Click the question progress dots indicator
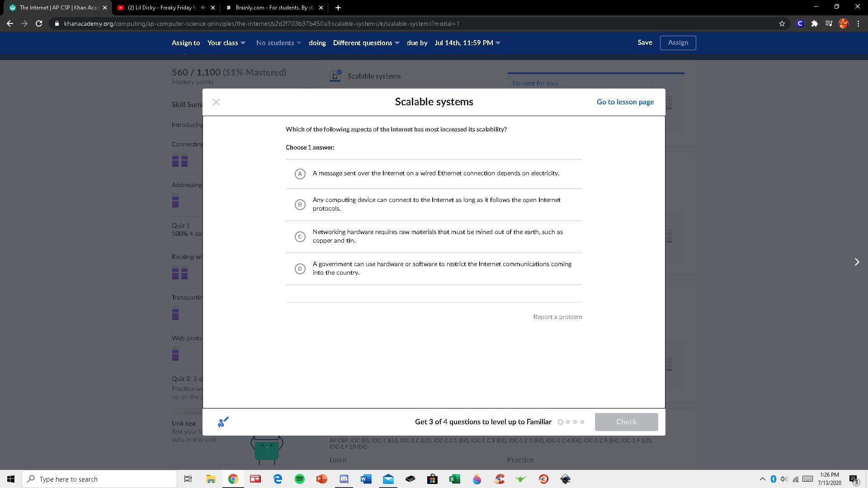The image size is (868, 488). click(x=571, y=422)
